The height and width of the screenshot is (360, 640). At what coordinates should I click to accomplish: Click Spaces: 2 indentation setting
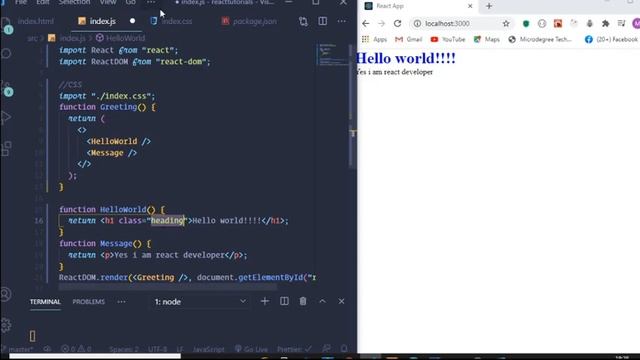point(124,349)
